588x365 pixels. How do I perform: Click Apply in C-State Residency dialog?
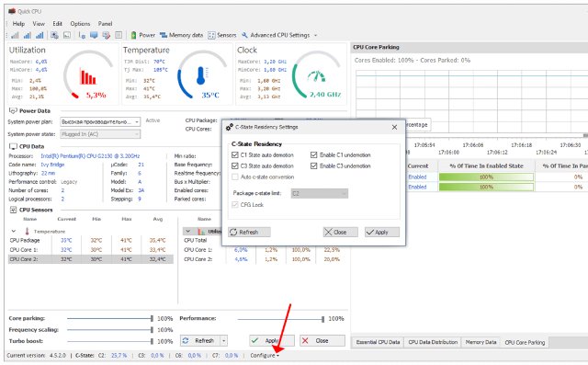coord(382,233)
